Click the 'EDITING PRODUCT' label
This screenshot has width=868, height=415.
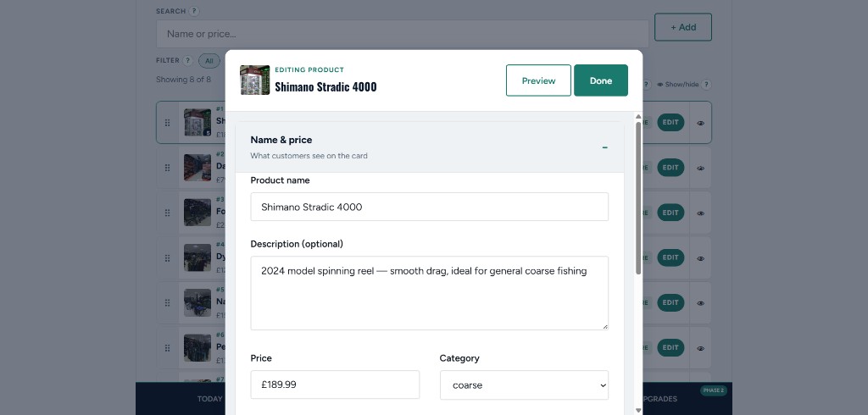[x=309, y=69]
